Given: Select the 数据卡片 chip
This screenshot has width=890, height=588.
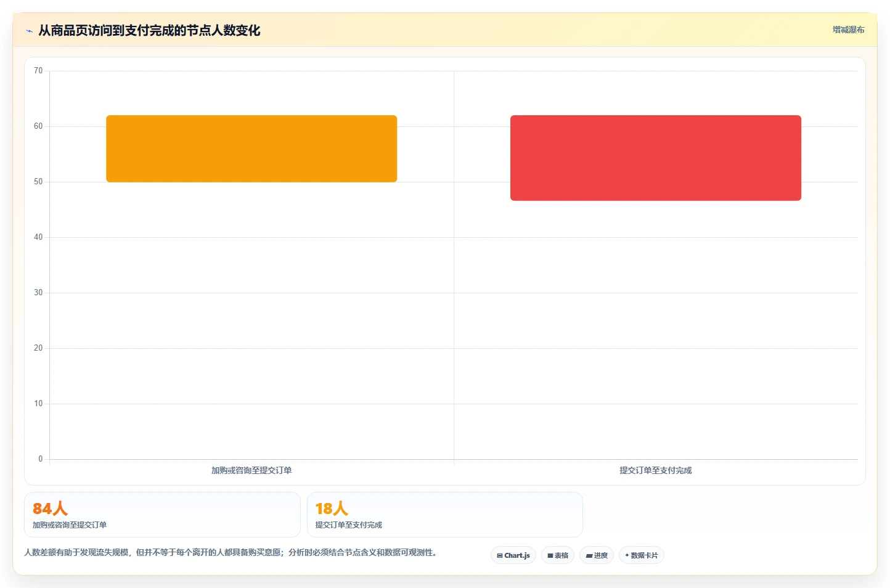Looking at the screenshot, I should click(642, 555).
